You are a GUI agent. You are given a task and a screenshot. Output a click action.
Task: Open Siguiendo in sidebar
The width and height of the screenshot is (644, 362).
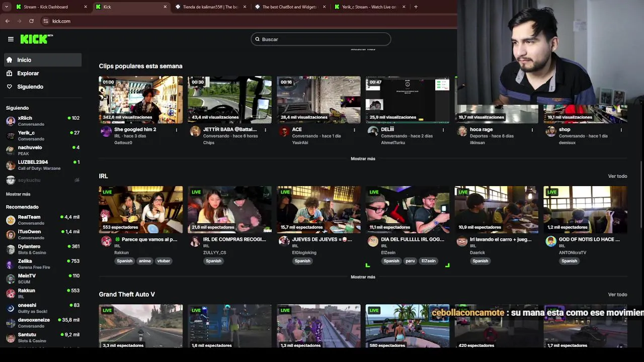pyautogui.click(x=43, y=86)
